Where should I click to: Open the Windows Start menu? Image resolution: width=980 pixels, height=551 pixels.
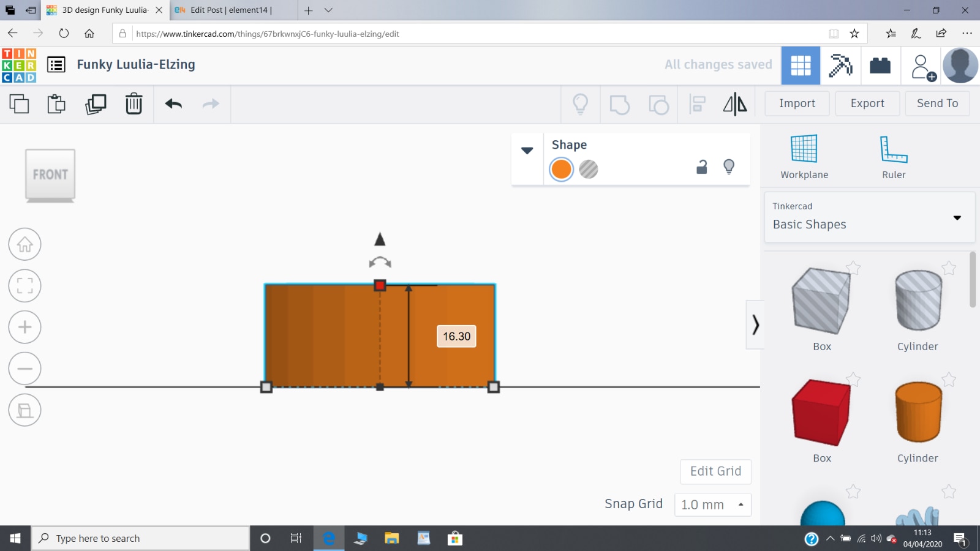tap(15, 538)
